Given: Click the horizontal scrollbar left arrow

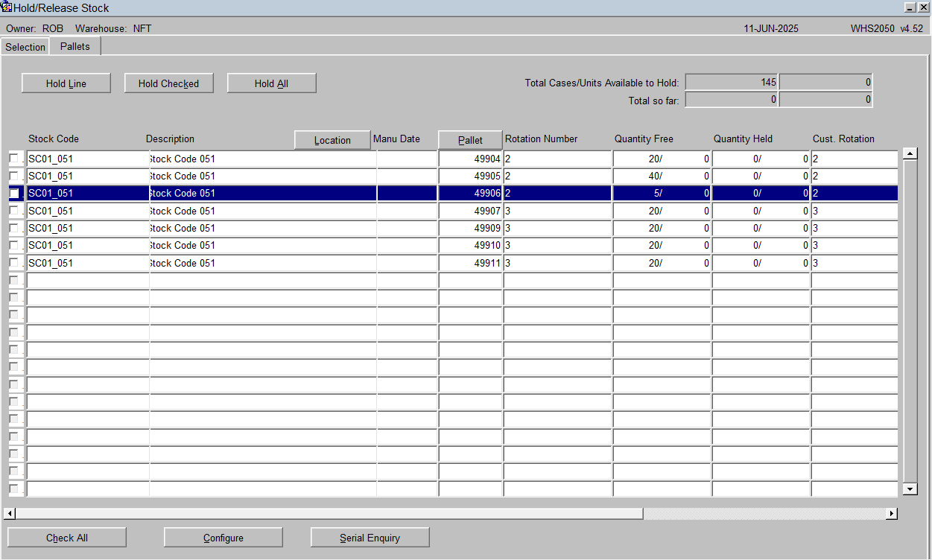Looking at the screenshot, I should click(x=10, y=514).
